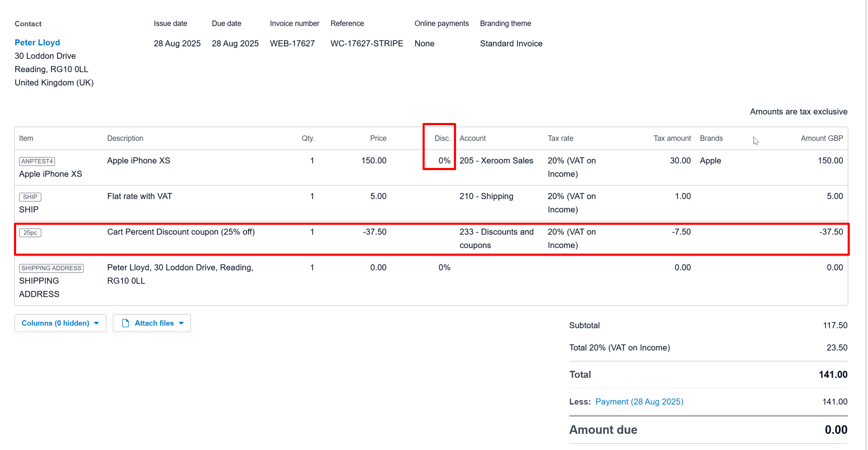Viewport: 868px width, 450px height.
Task: Click the 25pc coupon item tag
Action: point(30,232)
